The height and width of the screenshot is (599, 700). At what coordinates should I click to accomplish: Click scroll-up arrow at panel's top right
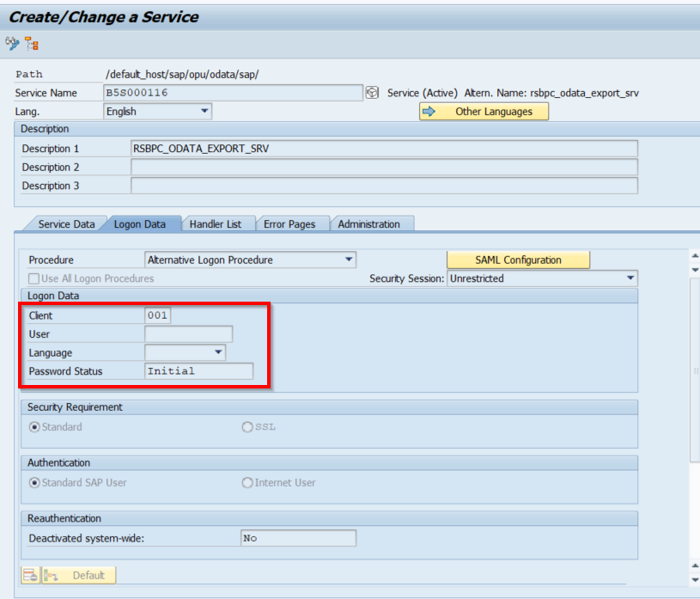tap(694, 255)
